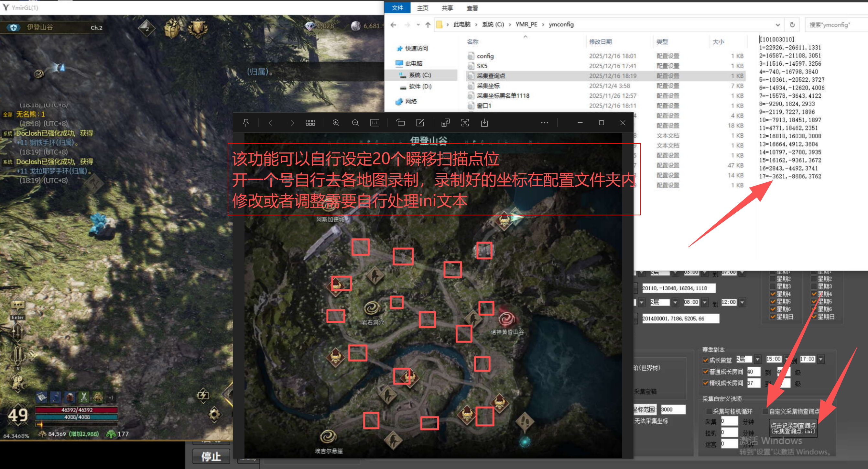This screenshot has height=469, width=868.
Task: Click the translate image text icon
Action: pos(445,123)
